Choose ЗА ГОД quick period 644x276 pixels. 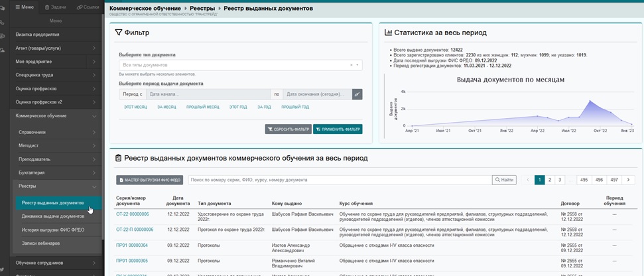click(265, 107)
